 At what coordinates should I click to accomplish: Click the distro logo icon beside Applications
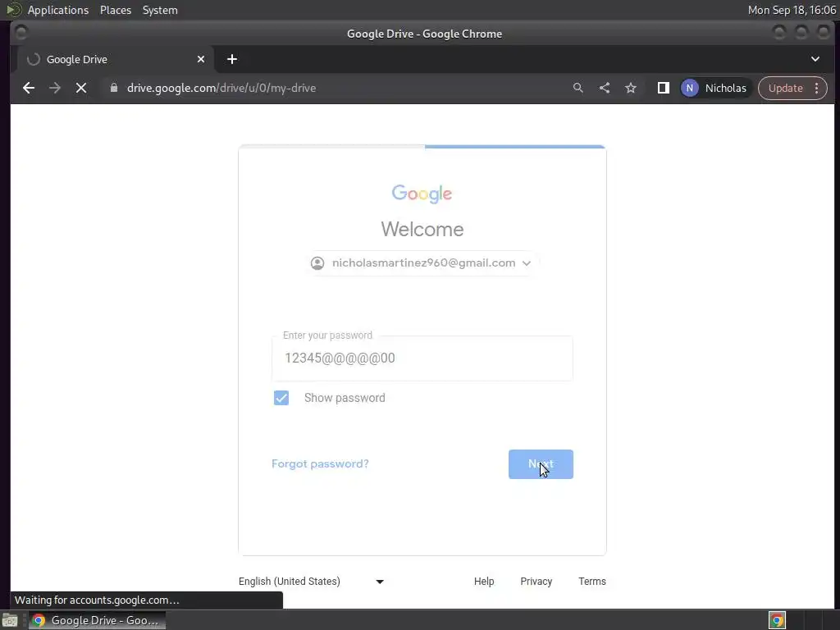click(13, 10)
